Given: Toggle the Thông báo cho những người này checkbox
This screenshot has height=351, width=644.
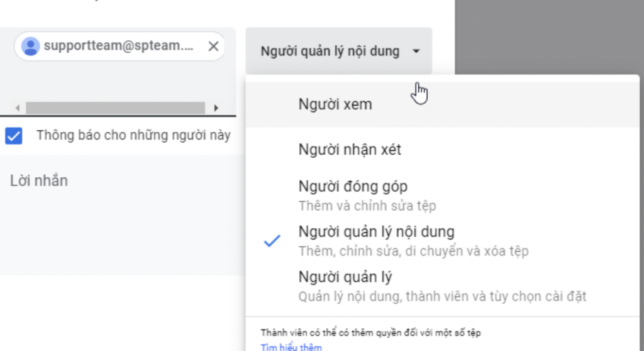Looking at the screenshot, I should pos(13,135).
